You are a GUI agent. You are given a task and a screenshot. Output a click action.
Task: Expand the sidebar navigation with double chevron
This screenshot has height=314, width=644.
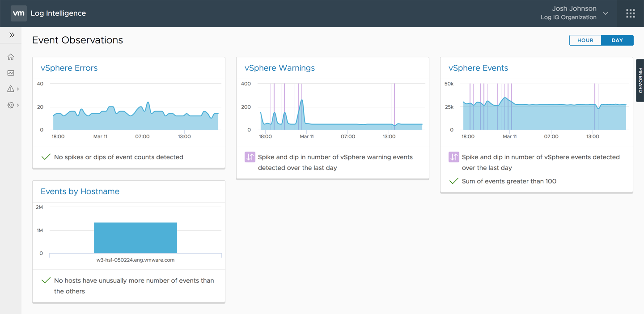click(x=12, y=35)
